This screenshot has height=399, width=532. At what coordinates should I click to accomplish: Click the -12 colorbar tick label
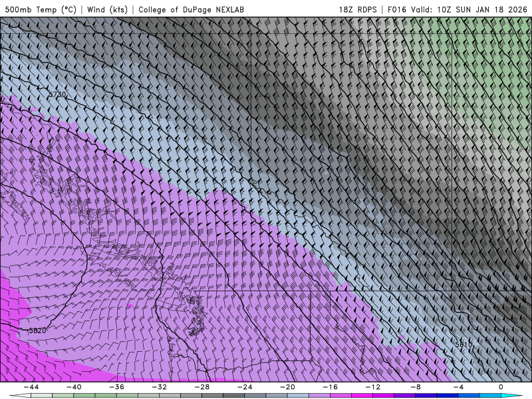373,387
